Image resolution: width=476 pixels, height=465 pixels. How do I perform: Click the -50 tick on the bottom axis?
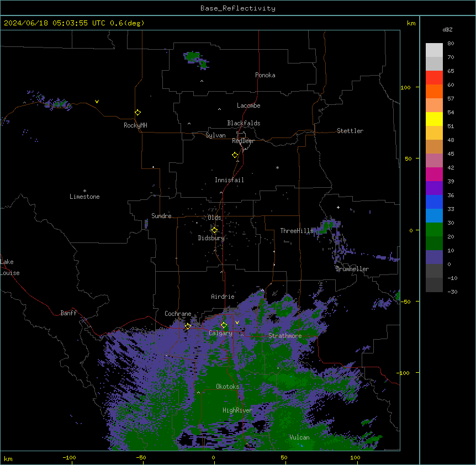(x=141, y=457)
